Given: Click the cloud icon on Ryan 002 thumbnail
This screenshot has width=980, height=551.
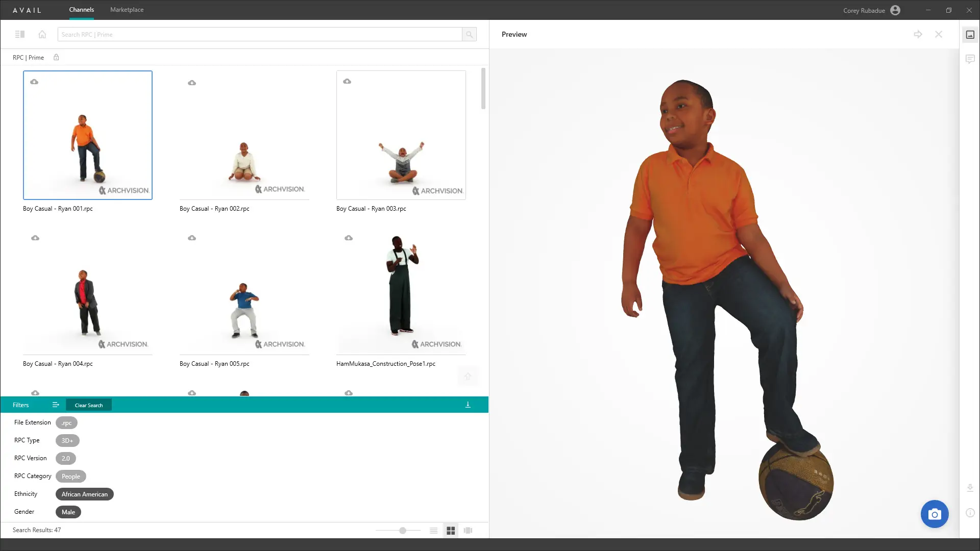Looking at the screenshot, I should pyautogui.click(x=192, y=83).
